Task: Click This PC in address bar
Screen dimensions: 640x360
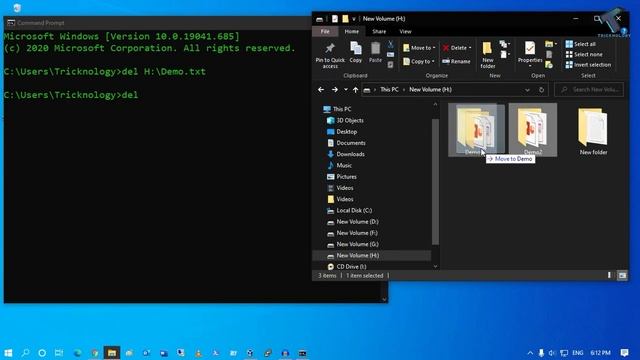Action: (389, 89)
